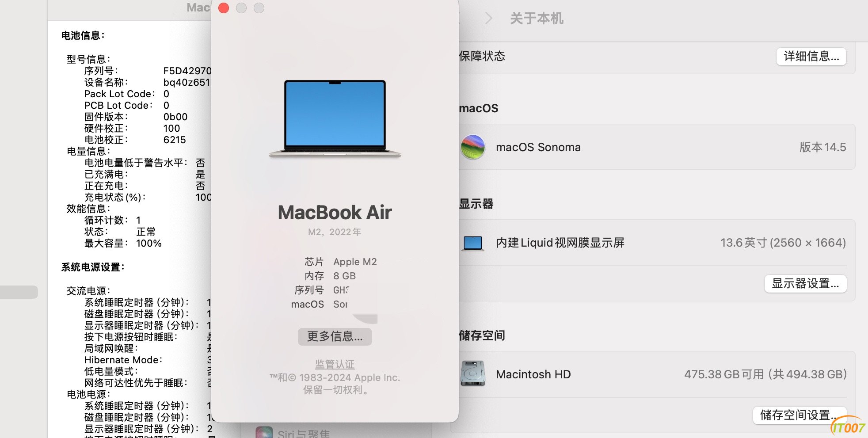
Task: Open 储存空间设置... button
Action: [x=799, y=415]
